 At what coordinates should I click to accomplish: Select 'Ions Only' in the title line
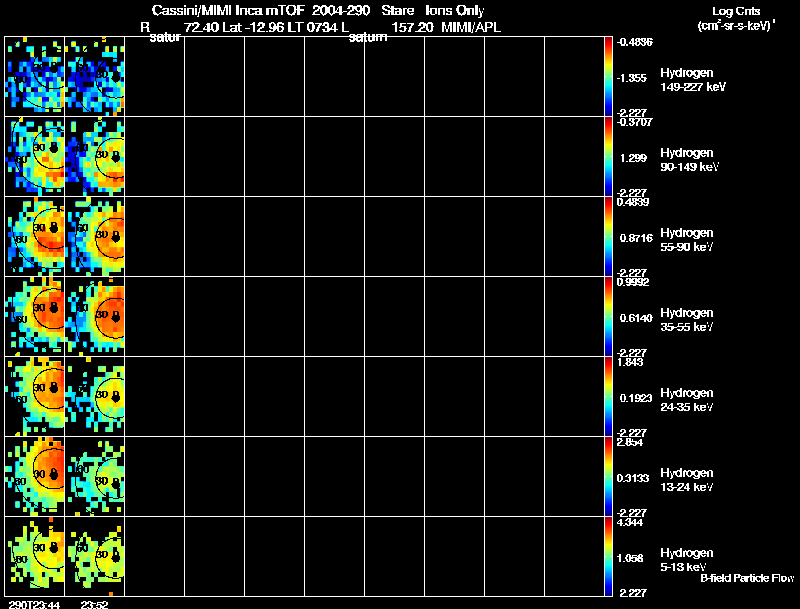455,10
